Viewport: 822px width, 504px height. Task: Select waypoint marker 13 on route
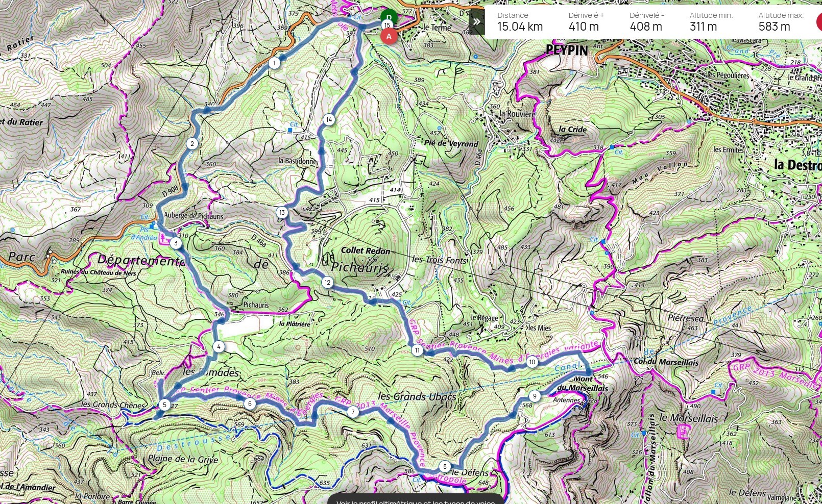282,213
